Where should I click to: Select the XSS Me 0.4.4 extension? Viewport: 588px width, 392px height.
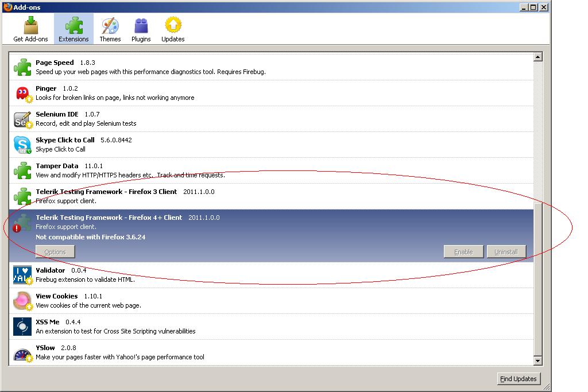tap(271, 327)
